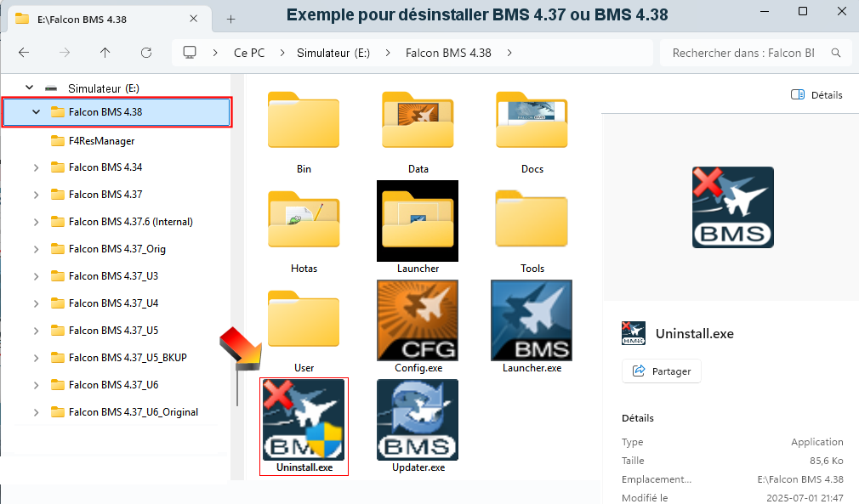Collapse the Falcon BMS 4.38 folder
This screenshot has height=504, width=859.
(x=35, y=111)
